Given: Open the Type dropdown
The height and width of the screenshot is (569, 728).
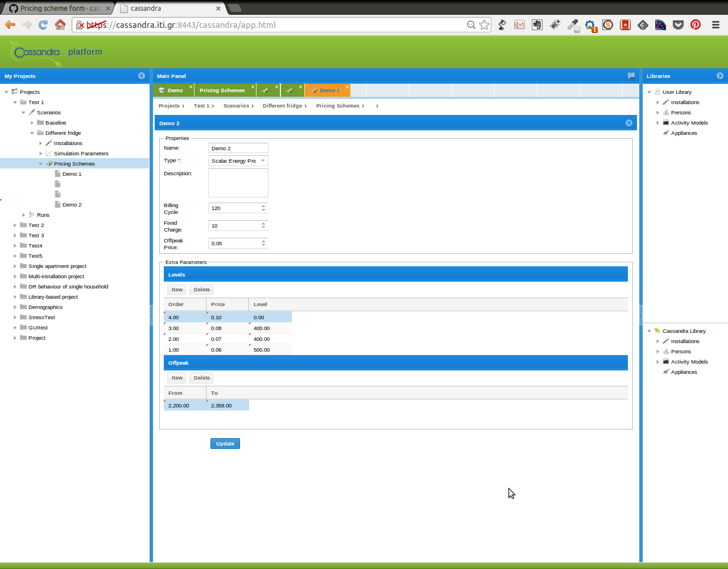Looking at the screenshot, I should click(x=263, y=161).
